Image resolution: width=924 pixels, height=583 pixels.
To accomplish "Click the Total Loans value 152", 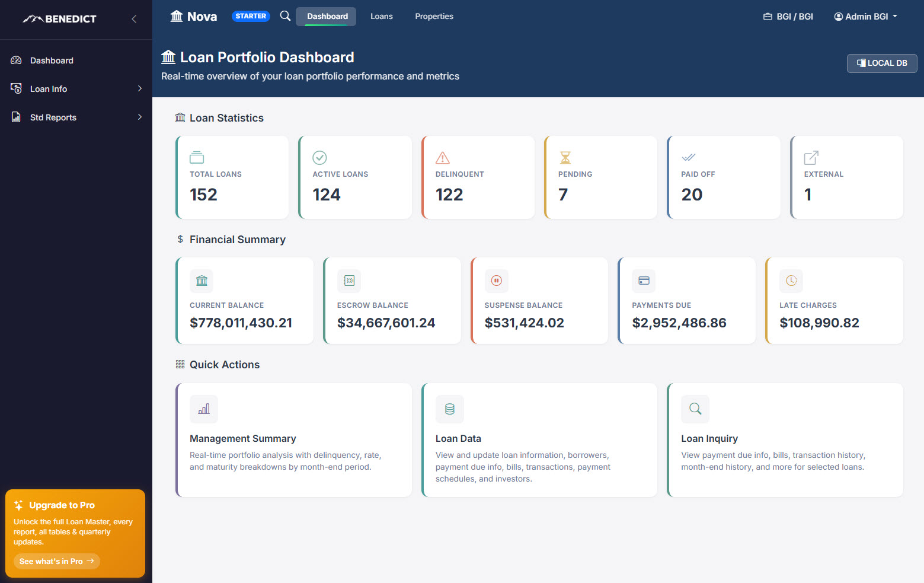I will point(203,195).
